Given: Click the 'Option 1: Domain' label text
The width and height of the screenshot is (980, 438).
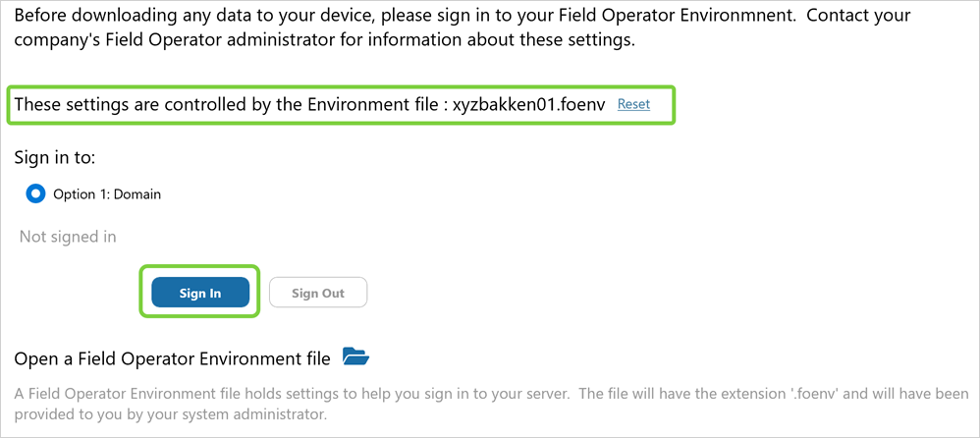Looking at the screenshot, I should pos(107,194).
